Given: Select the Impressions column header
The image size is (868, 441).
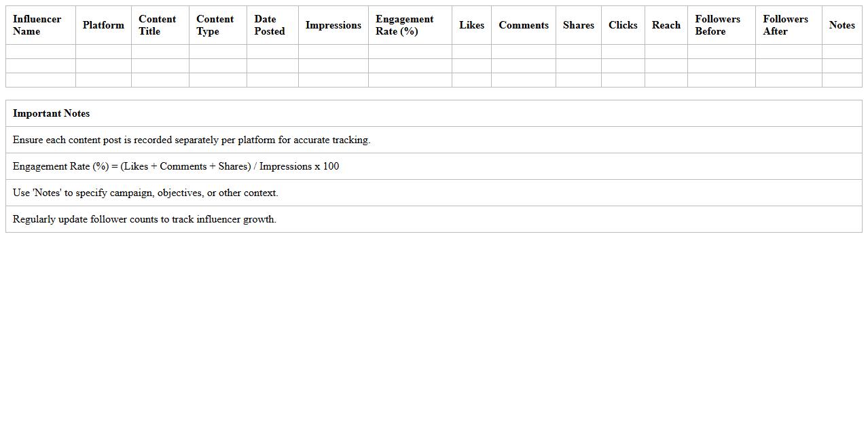Looking at the screenshot, I should [333, 25].
